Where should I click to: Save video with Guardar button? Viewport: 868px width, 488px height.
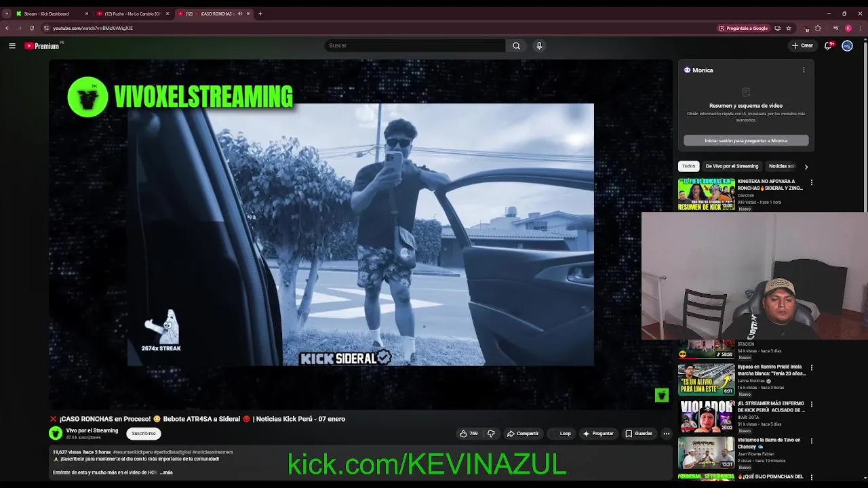(x=639, y=434)
